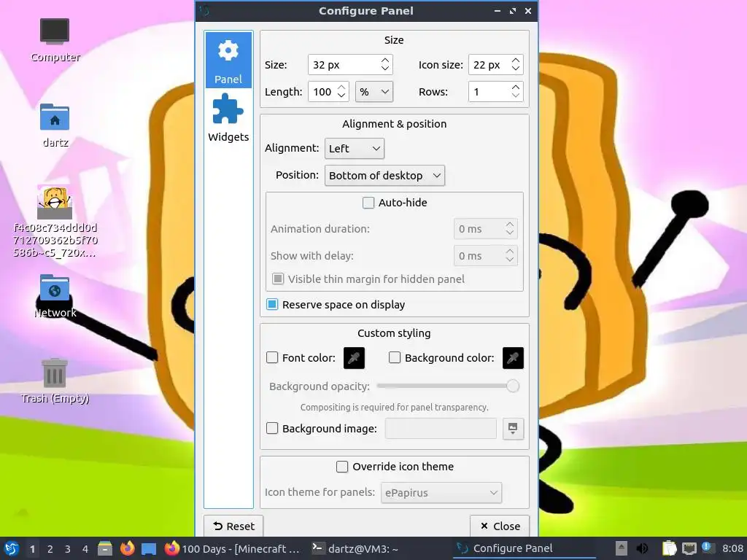Increase Length value with up arrow
This screenshot has width=747, height=560.
tap(341, 87)
